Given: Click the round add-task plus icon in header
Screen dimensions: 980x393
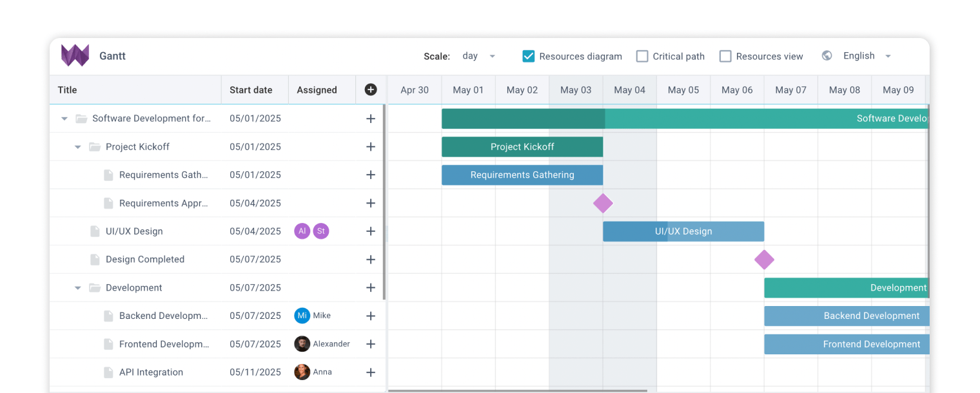Looking at the screenshot, I should 371,90.
